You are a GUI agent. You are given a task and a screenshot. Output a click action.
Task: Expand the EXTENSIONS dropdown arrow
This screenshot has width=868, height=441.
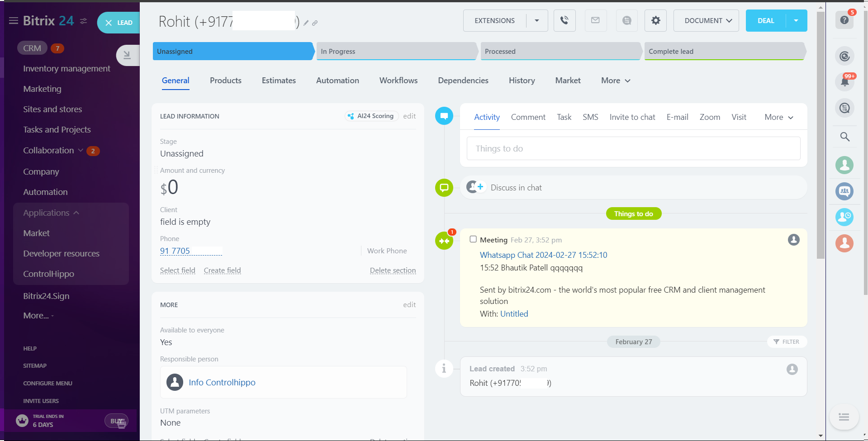(x=537, y=20)
